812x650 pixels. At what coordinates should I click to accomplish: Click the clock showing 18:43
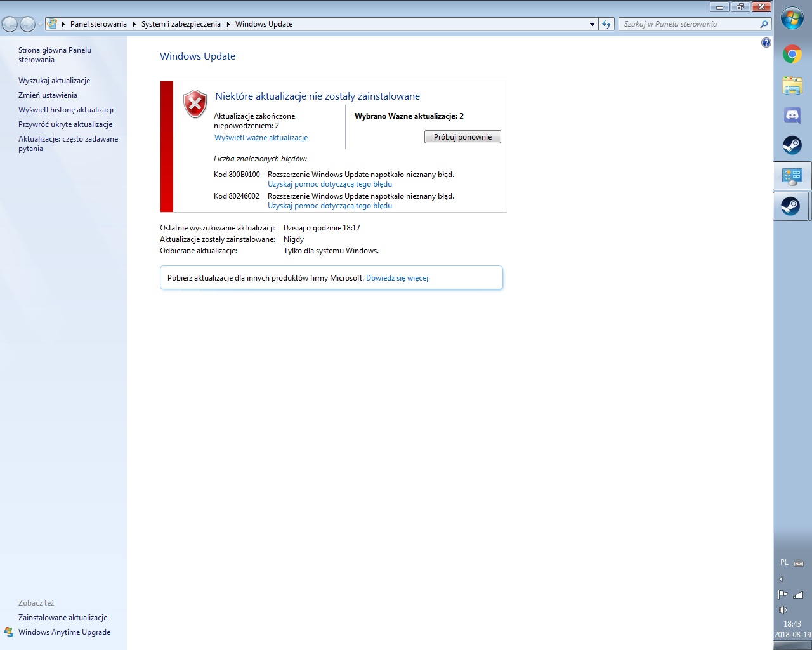pyautogui.click(x=792, y=624)
